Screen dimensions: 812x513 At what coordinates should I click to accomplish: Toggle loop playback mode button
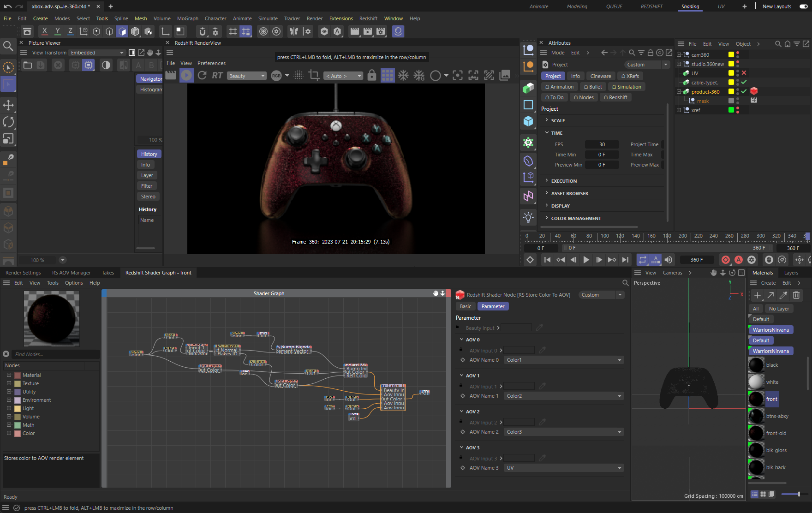(x=643, y=260)
